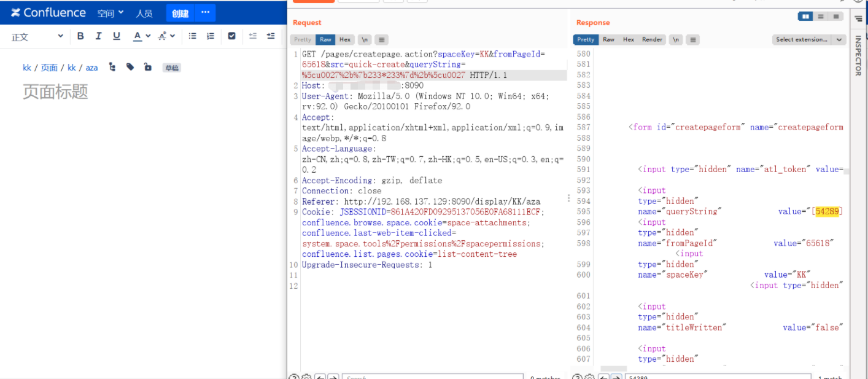The width and height of the screenshot is (868, 379).
Task: Click the Referer header line
Action: [421, 201]
